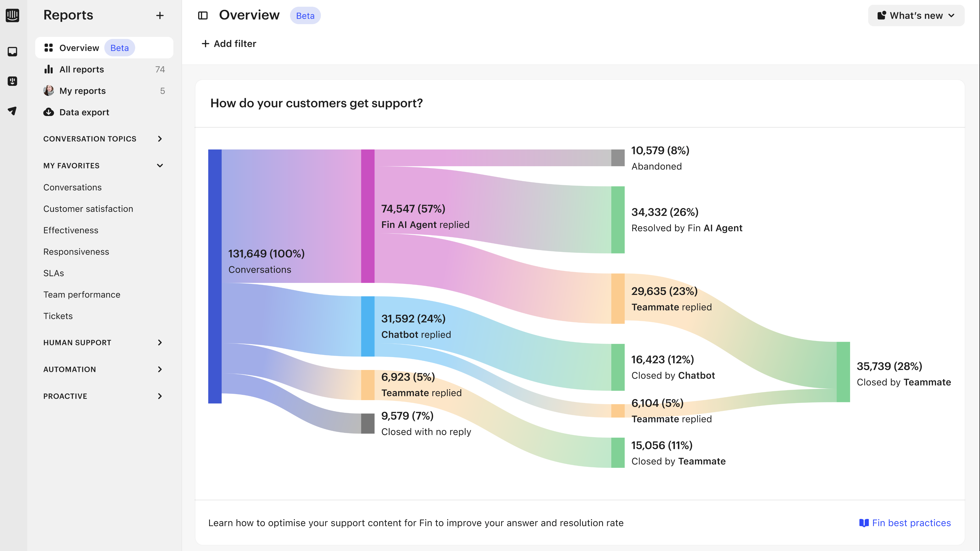Image resolution: width=980 pixels, height=551 pixels.
Task: Click the My reports avatar icon
Action: pyautogui.click(x=49, y=90)
